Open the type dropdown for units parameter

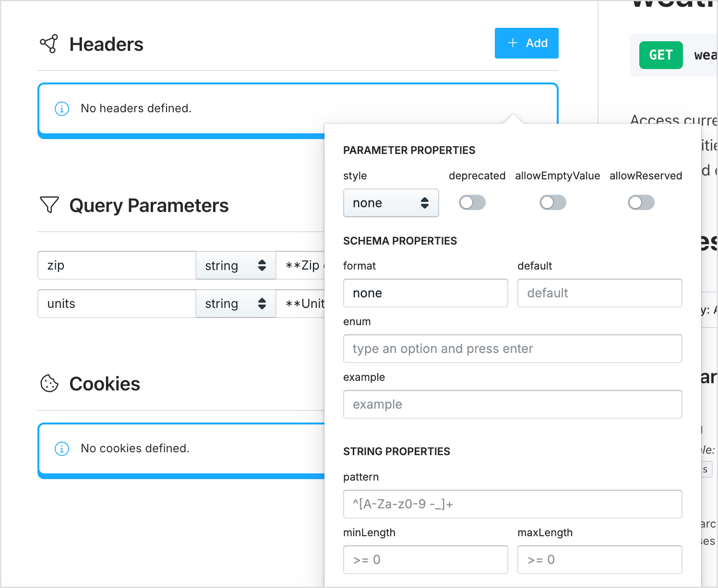(x=236, y=304)
